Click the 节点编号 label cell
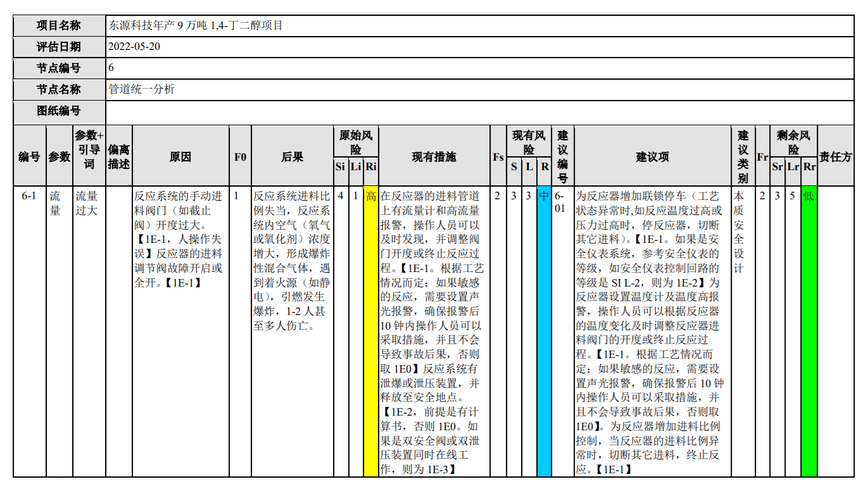 (x=60, y=68)
